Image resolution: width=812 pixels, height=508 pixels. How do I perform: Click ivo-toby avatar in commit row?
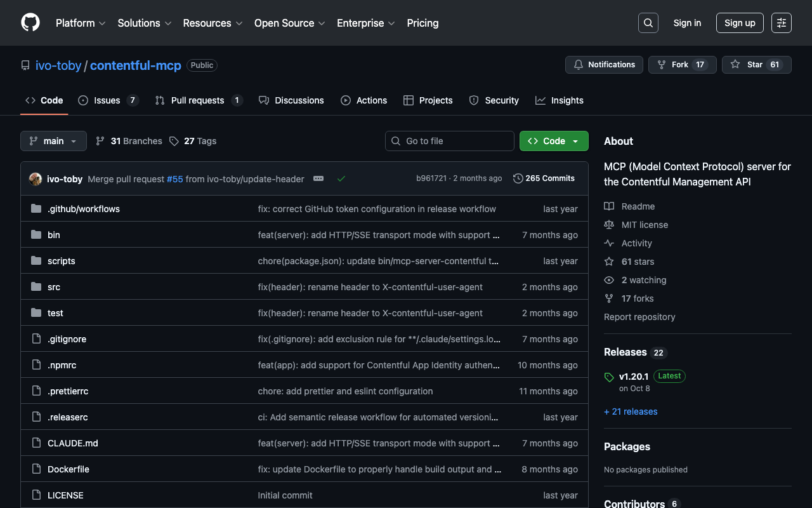point(36,179)
